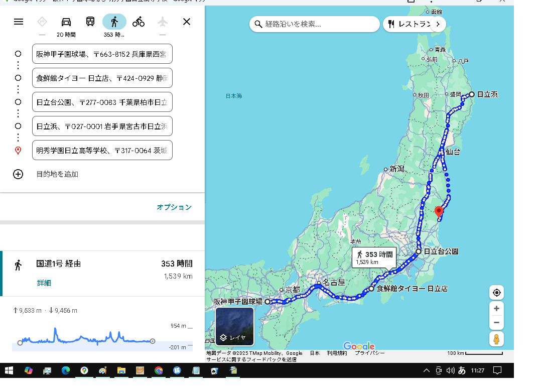Show your current location on map
This screenshot has width=540, height=392.
497,293
